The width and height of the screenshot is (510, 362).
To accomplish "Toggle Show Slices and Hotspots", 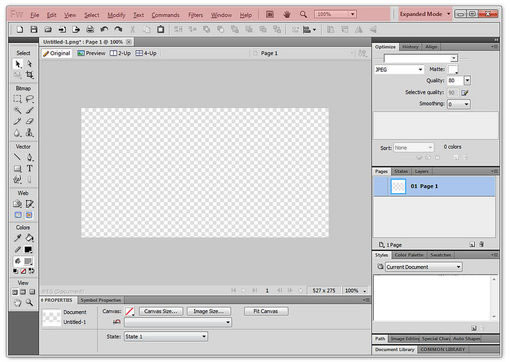I will (29, 215).
